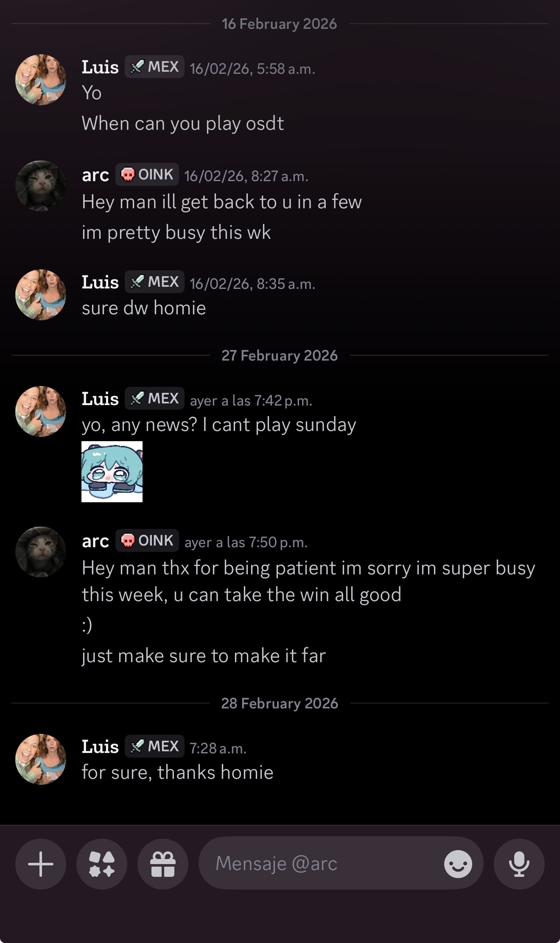560x943 pixels.
Task: Click the OINK tag on the 8:27 a.m. message
Action: click(x=147, y=174)
